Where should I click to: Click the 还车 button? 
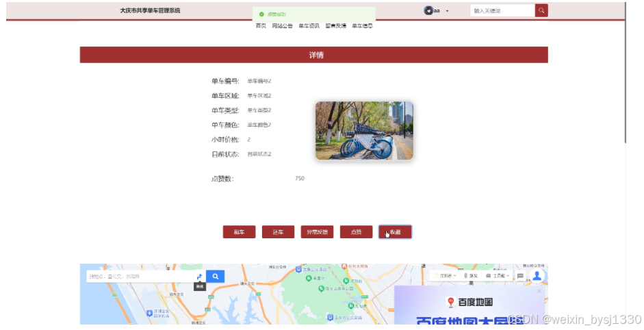tap(278, 232)
